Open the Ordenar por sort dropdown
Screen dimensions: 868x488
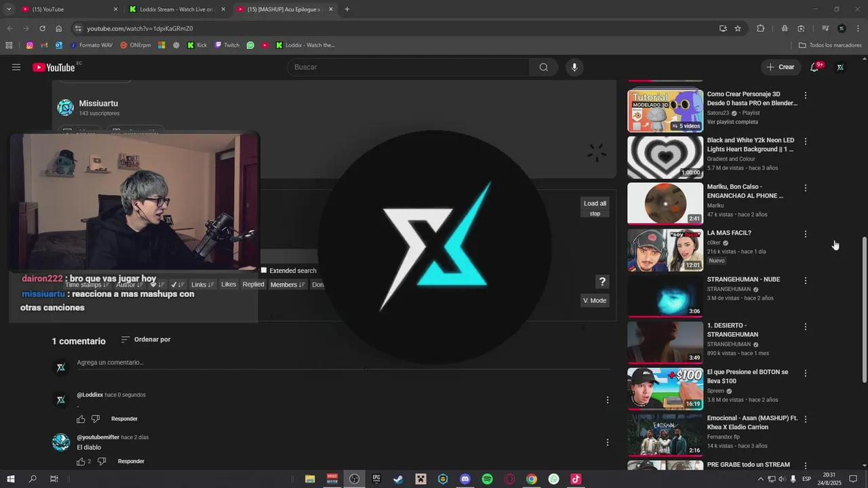(146, 340)
